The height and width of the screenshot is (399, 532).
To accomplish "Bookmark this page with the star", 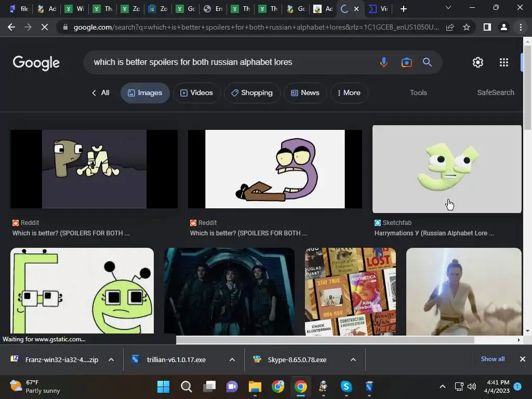I will click(x=467, y=27).
